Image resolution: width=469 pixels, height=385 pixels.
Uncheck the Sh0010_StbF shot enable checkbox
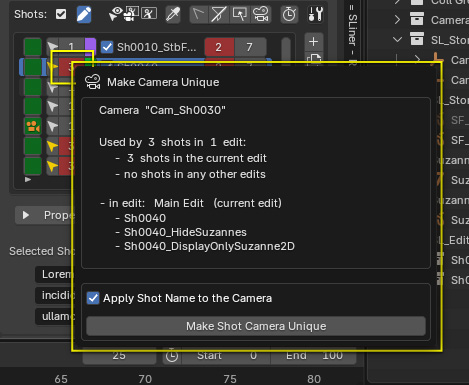tap(107, 47)
